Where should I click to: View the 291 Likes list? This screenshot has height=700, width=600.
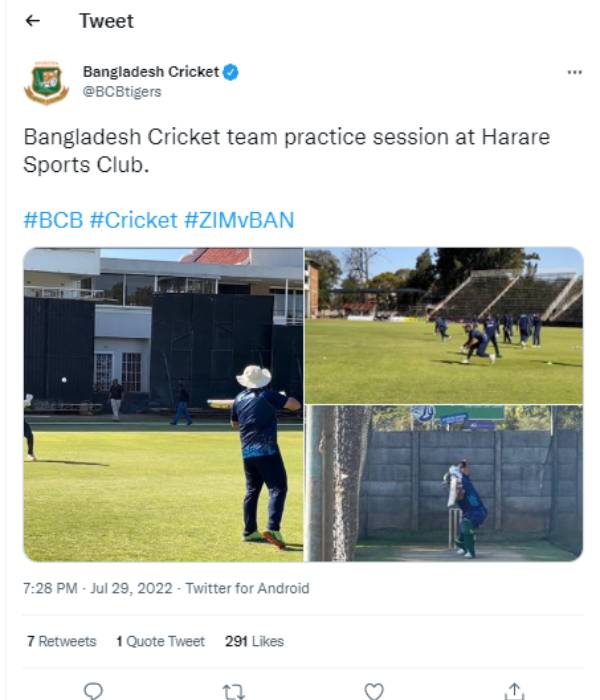(x=254, y=641)
